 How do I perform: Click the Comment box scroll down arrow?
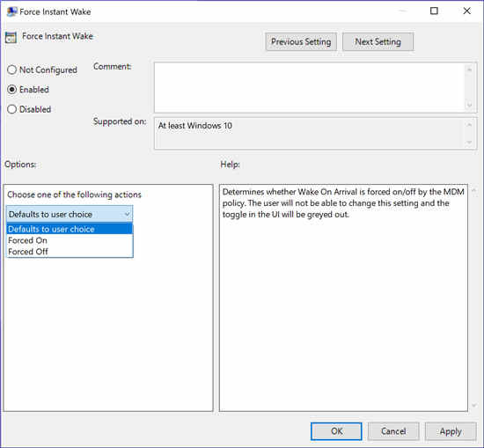click(x=470, y=106)
